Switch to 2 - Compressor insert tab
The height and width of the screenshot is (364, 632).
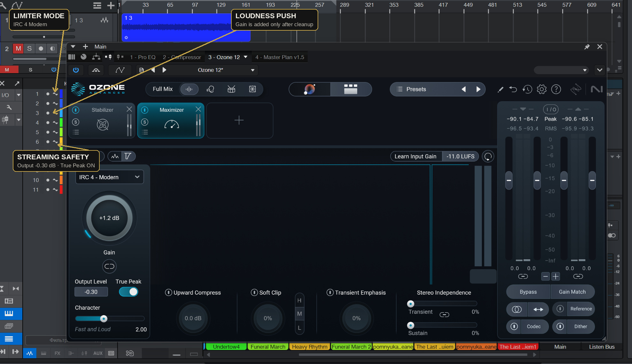(x=182, y=57)
